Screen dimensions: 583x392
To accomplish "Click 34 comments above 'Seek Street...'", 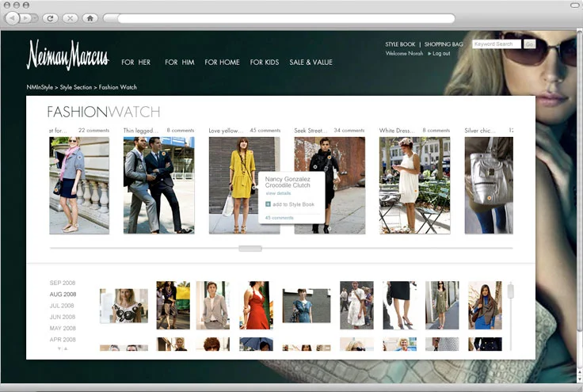I will (349, 131).
